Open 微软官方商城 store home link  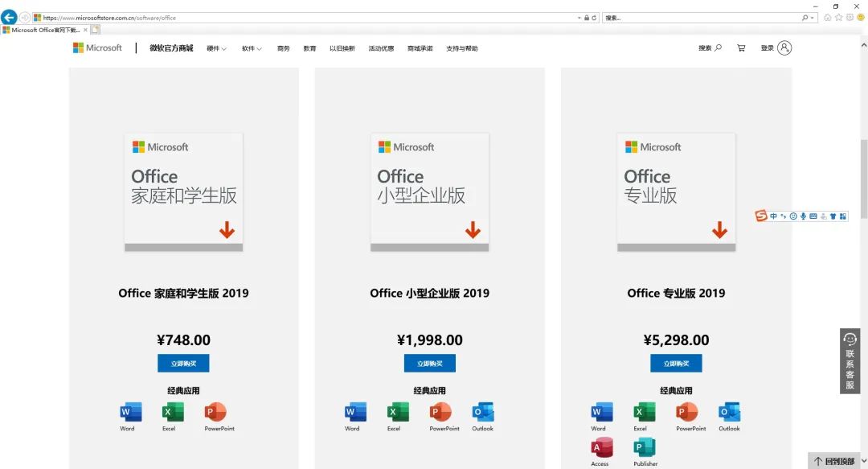click(171, 48)
